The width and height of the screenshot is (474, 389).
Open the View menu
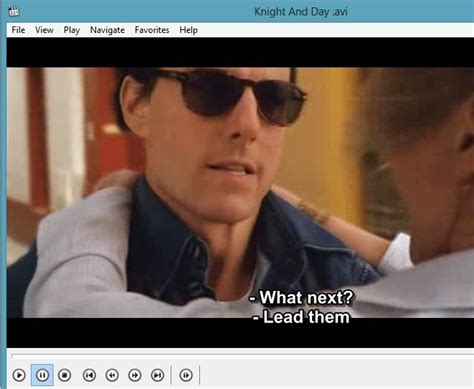click(x=44, y=30)
